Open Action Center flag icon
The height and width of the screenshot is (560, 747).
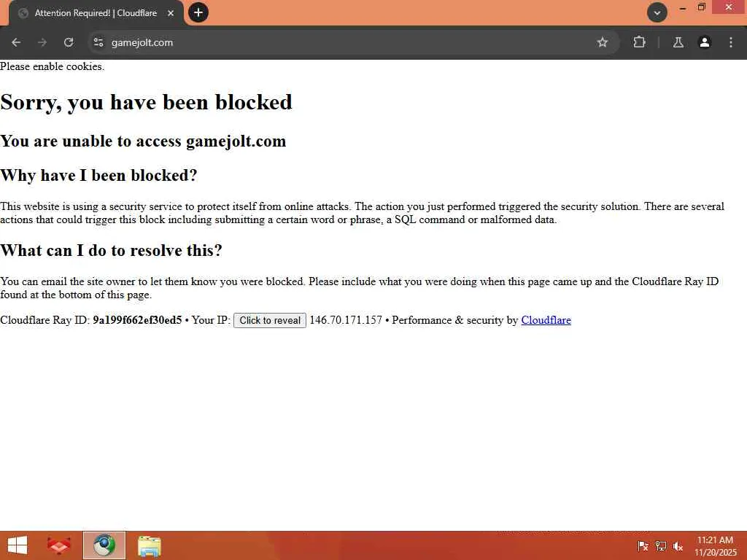point(643,546)
